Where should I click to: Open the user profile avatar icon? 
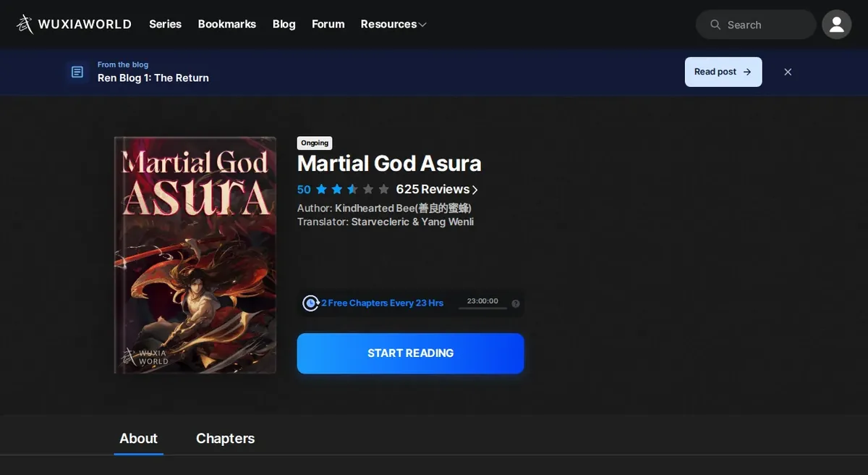pos(836,25)
